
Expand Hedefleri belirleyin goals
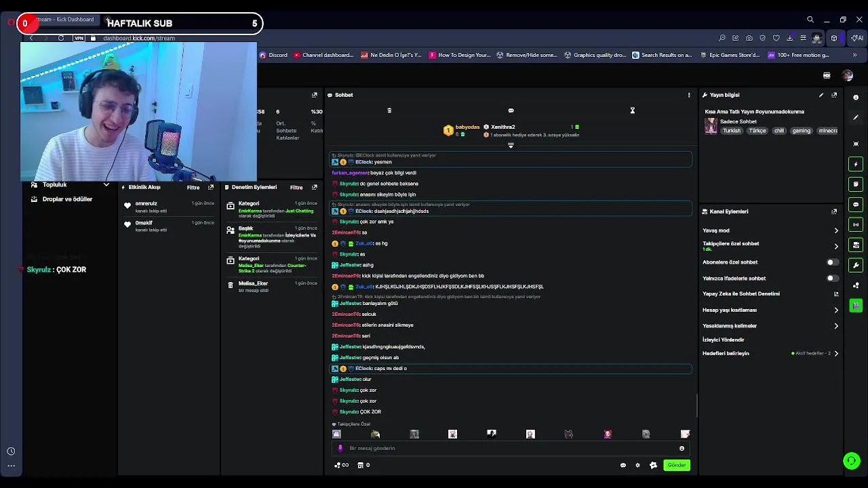(835, 353)
